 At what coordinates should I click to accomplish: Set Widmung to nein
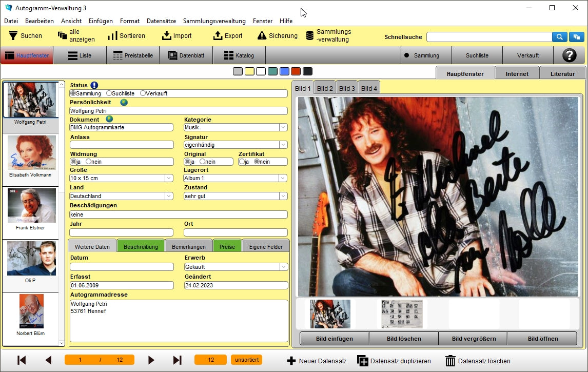coord(88,162)
